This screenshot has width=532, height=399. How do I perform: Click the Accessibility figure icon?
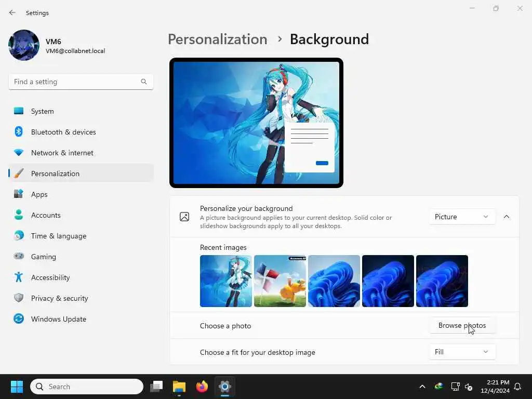[x=19, y=277]
